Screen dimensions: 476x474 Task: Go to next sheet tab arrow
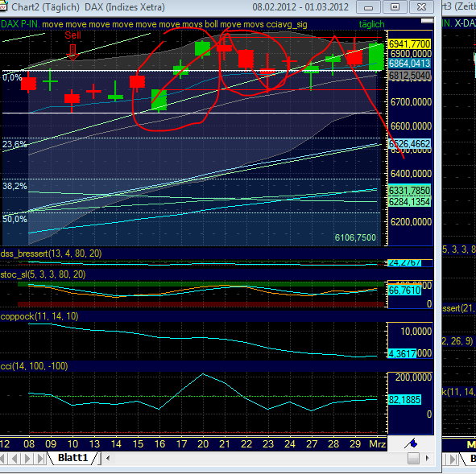click(27, 459)
